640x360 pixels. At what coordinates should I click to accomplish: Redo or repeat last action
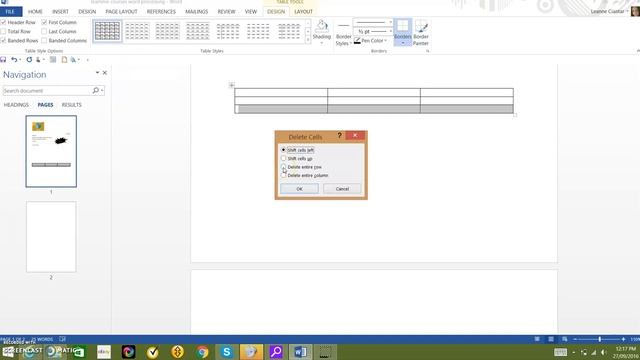coord(29,60)
